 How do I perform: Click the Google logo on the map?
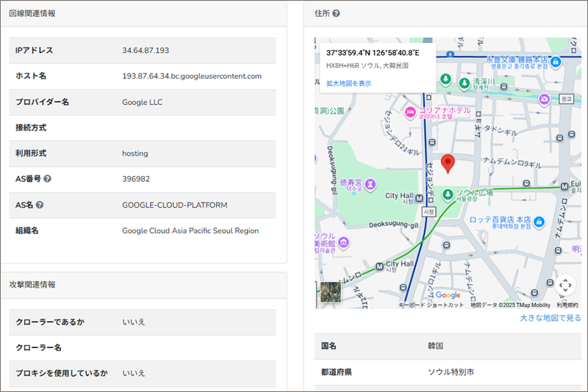click(448, 295)
